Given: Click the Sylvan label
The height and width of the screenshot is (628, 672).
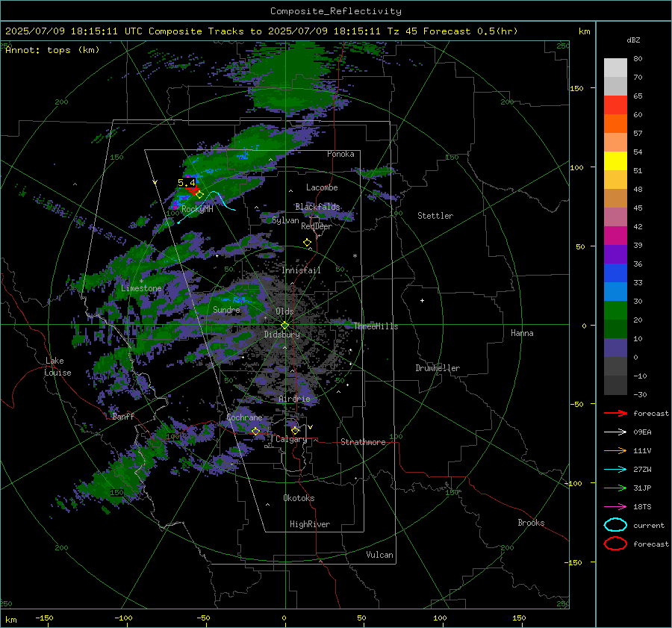Looking at the screenshot, I should tap(285, 220).
